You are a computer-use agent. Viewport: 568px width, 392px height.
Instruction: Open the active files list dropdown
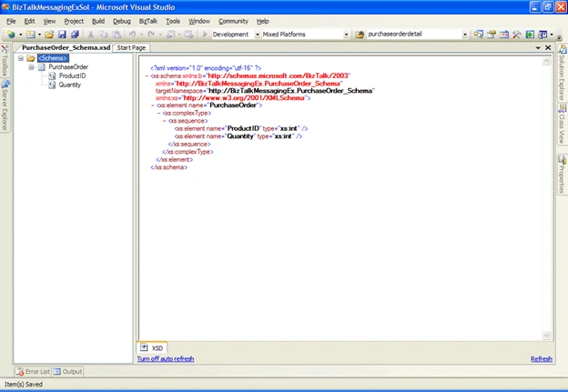[538, 48]
